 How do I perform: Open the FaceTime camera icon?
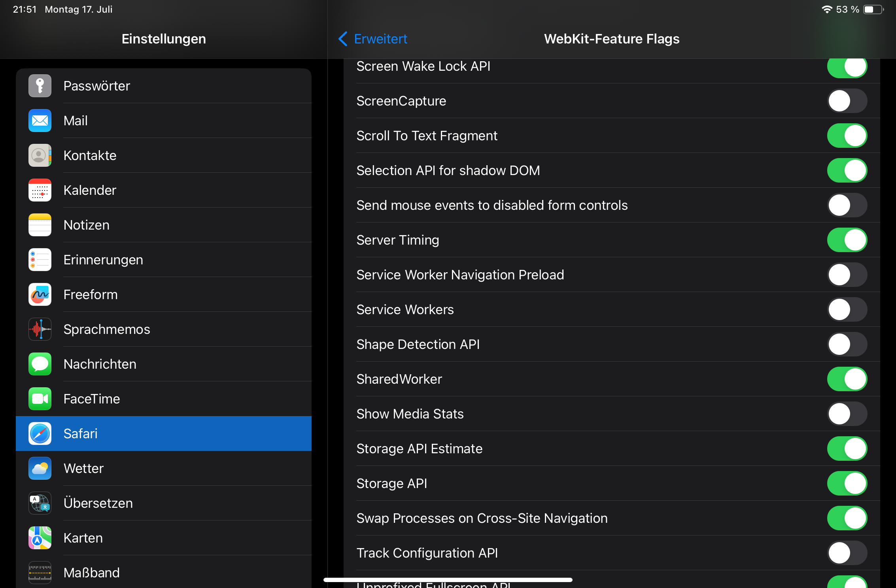[40, 399]
